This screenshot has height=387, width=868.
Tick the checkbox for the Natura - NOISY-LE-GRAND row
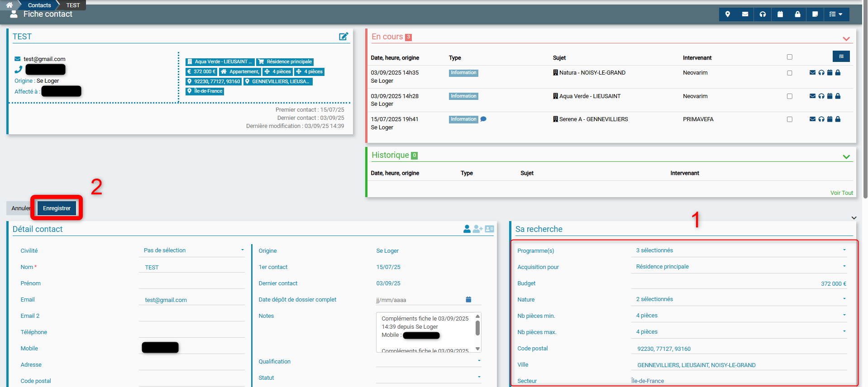[x=790, y=73]
